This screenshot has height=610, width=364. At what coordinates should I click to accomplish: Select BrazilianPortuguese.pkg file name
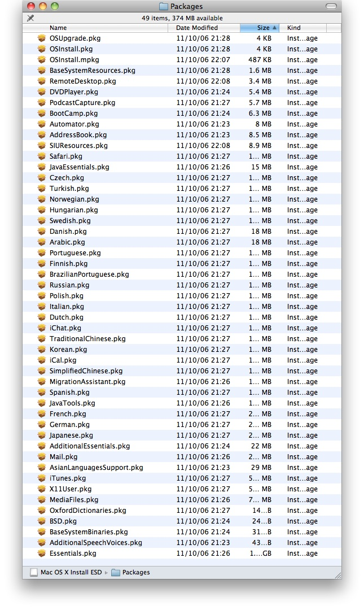(x=89, y=274)
